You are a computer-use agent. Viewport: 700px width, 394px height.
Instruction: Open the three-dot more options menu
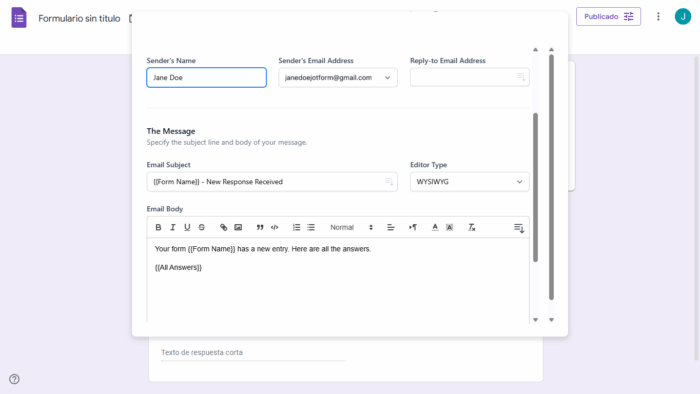[658, 17]
